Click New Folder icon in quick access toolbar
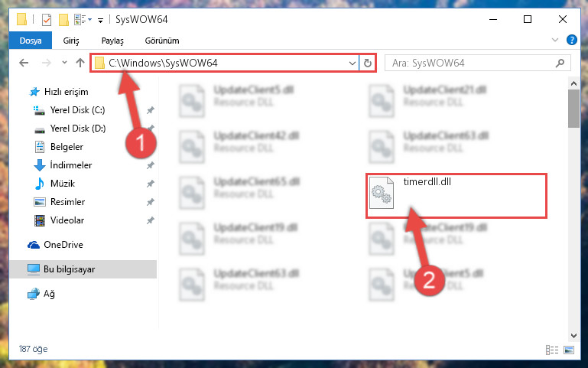Viewport: 588px width, 368px height. click(x=63, y=19)
